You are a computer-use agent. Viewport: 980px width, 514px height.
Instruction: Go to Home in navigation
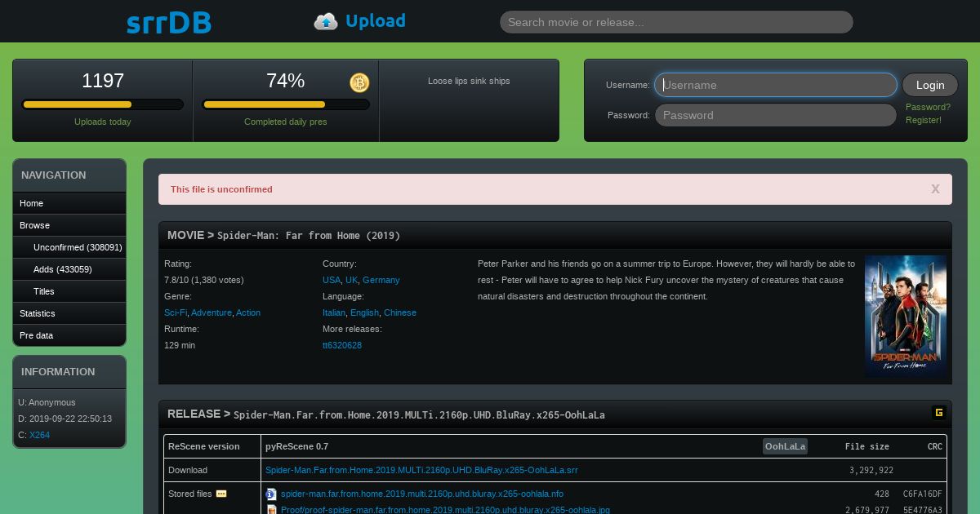click(x=69, y=203)
